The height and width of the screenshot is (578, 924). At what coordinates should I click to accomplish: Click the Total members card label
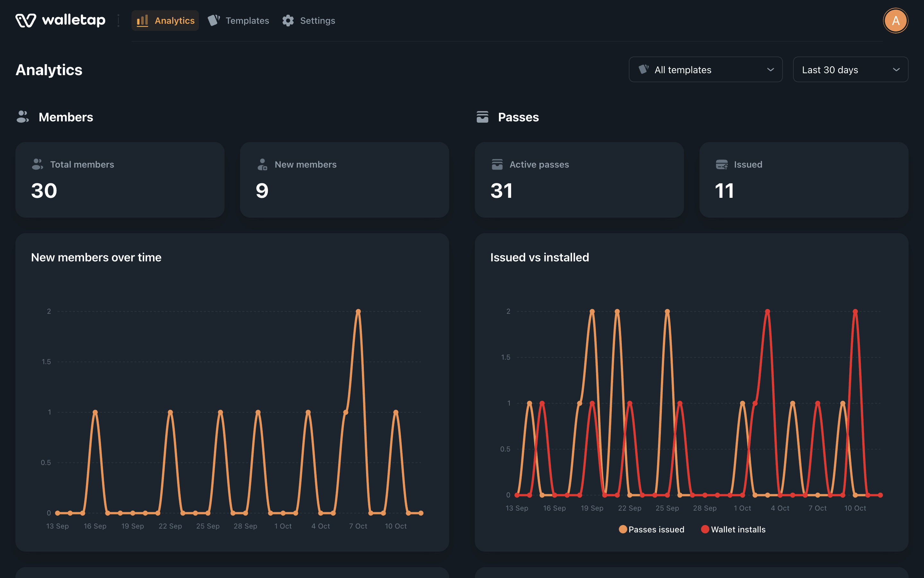(x=82, y=164)
